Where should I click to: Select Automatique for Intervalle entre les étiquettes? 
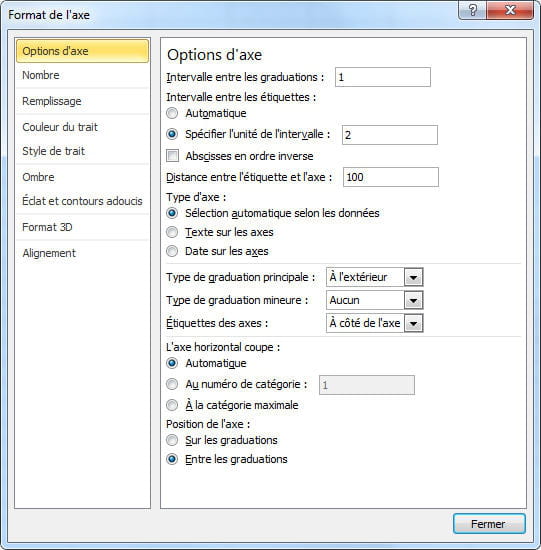point(172,113)
